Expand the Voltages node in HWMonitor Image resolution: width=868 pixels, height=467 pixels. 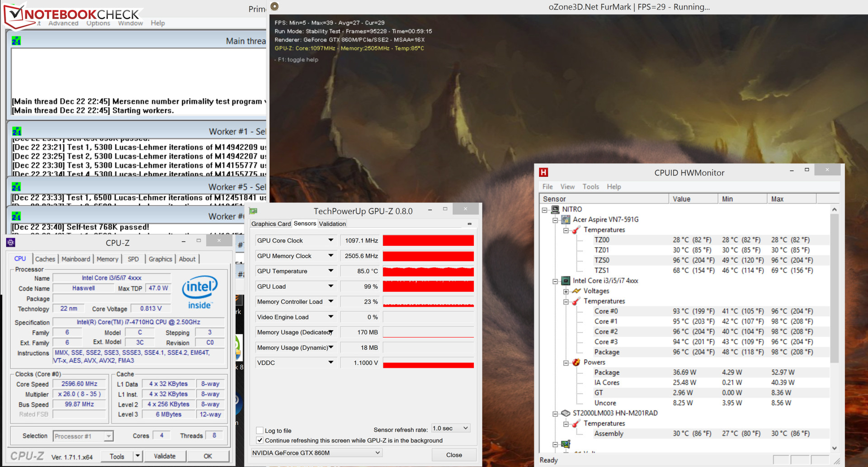pyautogui.click(x=566, y=291)
